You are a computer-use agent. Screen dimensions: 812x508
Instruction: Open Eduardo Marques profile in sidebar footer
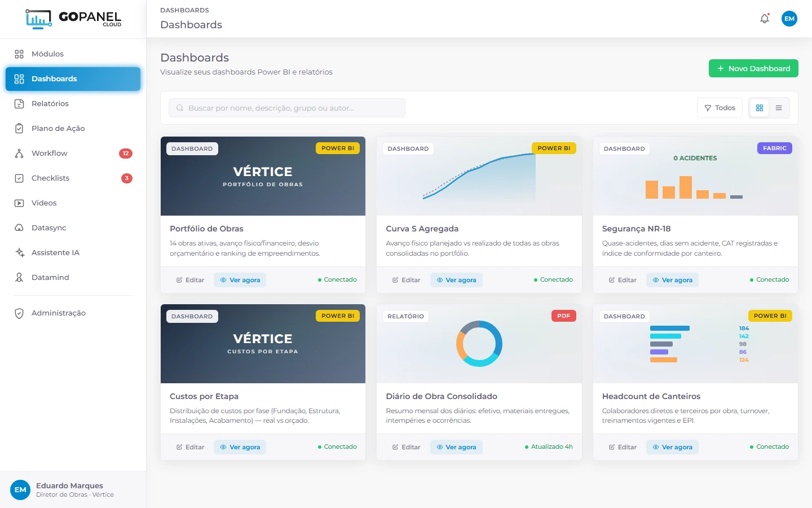click(73, 490)
